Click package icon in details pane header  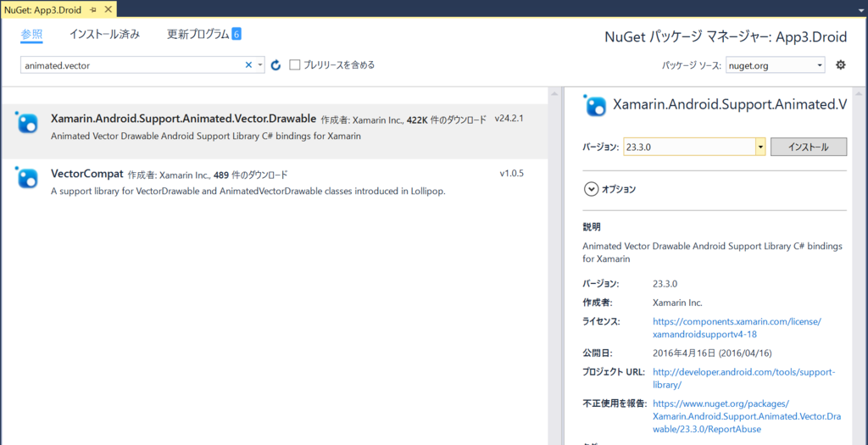click(596, 106)
